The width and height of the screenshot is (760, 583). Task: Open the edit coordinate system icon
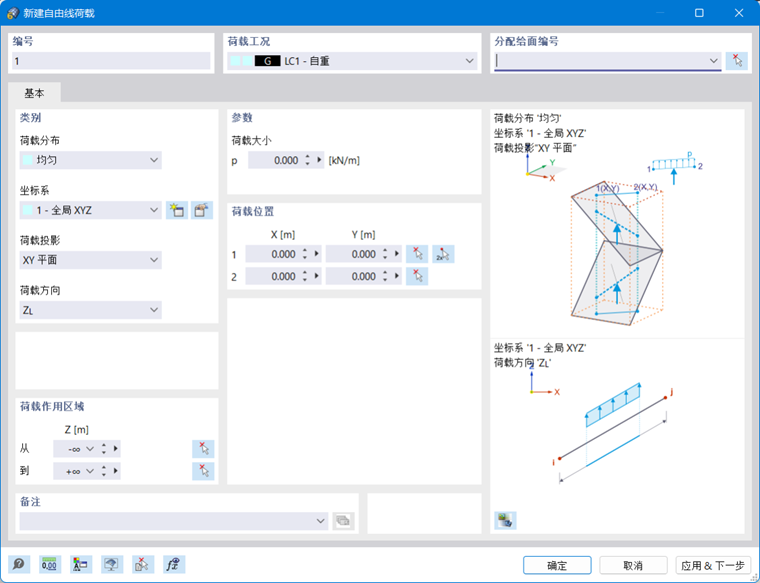point(202,210)
